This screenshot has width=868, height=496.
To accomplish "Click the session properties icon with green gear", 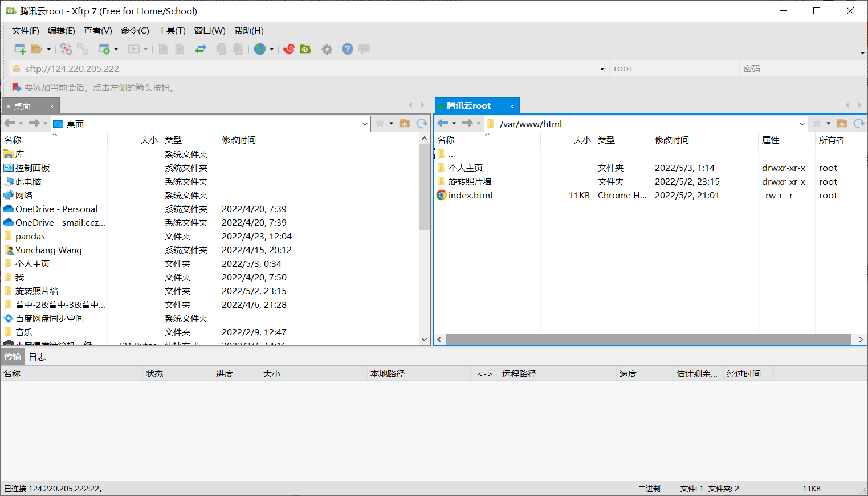I will 104,49.
